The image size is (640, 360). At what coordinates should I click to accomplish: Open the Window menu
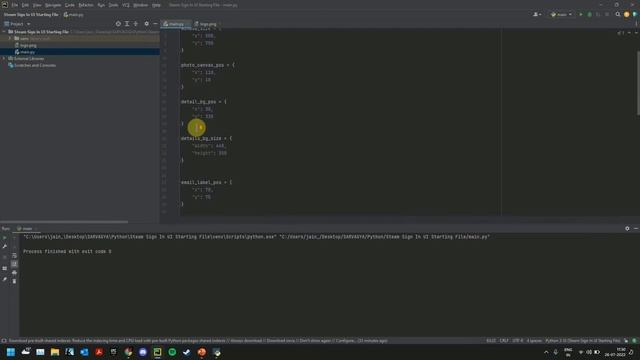tap(140, 5)
